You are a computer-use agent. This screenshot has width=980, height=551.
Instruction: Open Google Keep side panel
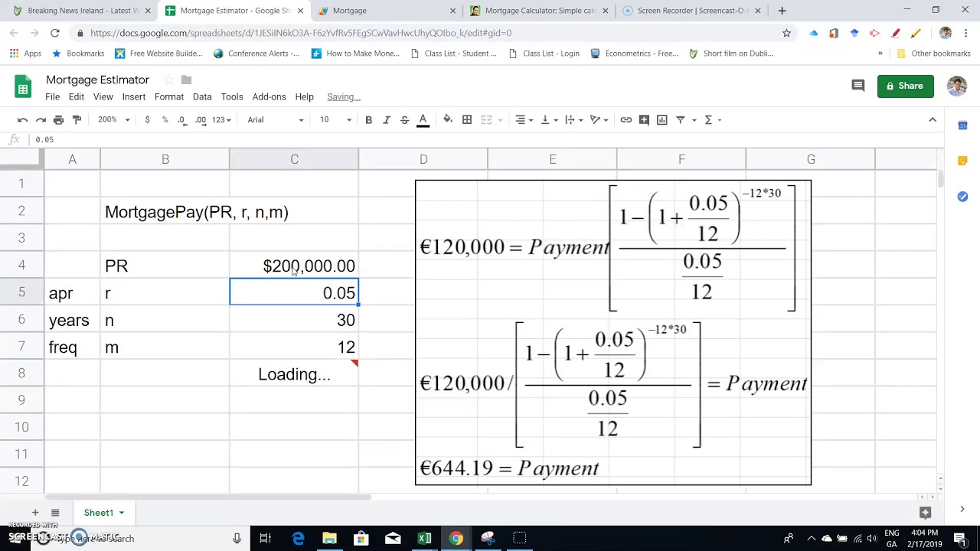(x=962, y=161)
